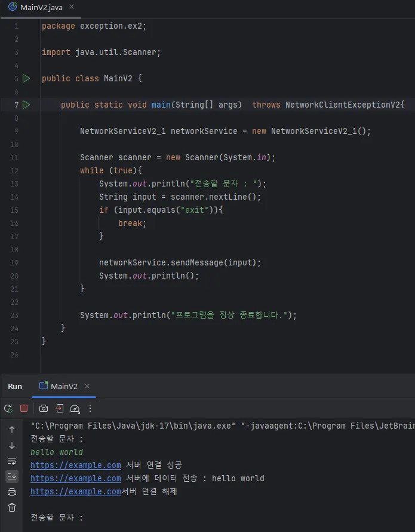Toggle scroll to end of console
The image size is (415, 532).
click(x=12, y=476)
